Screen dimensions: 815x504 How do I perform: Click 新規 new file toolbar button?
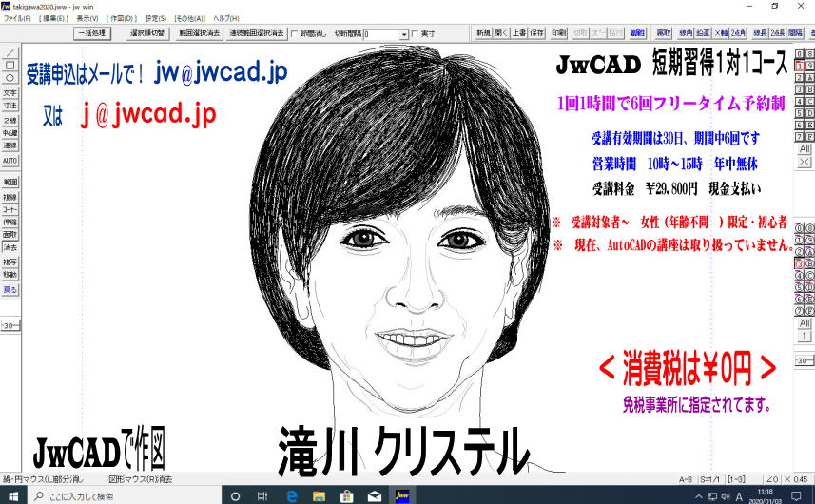483,32
